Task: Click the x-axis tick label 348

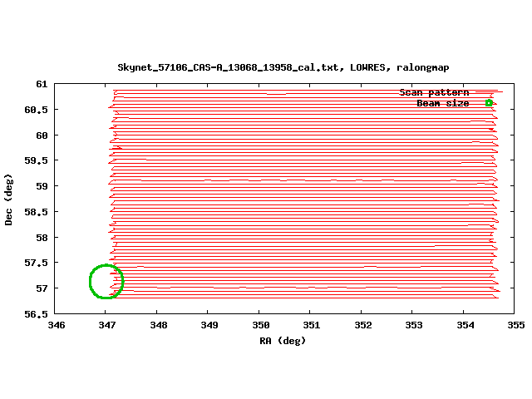Action: 159,325
